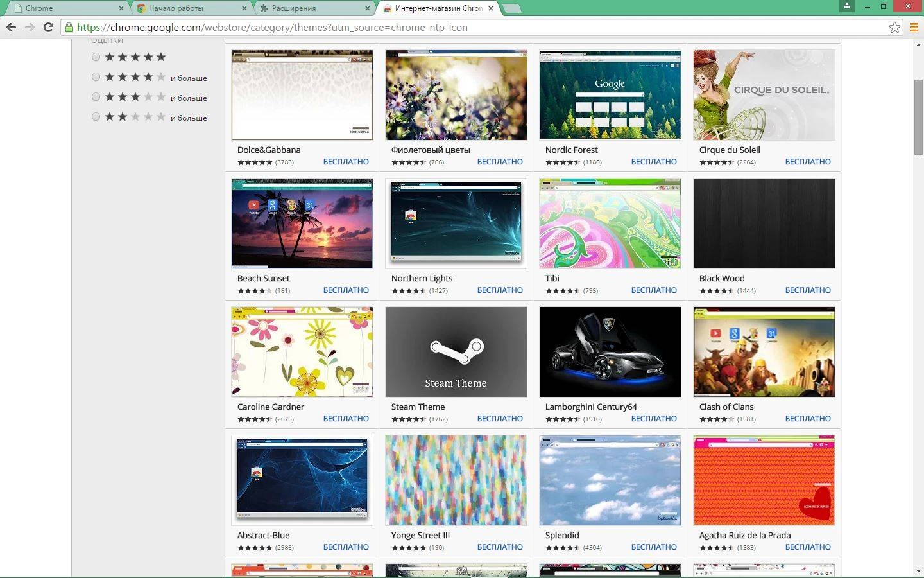924x578 pixels.
Task: Open the Caroline Gardner theme thumbnail
Action: point(302,352)
